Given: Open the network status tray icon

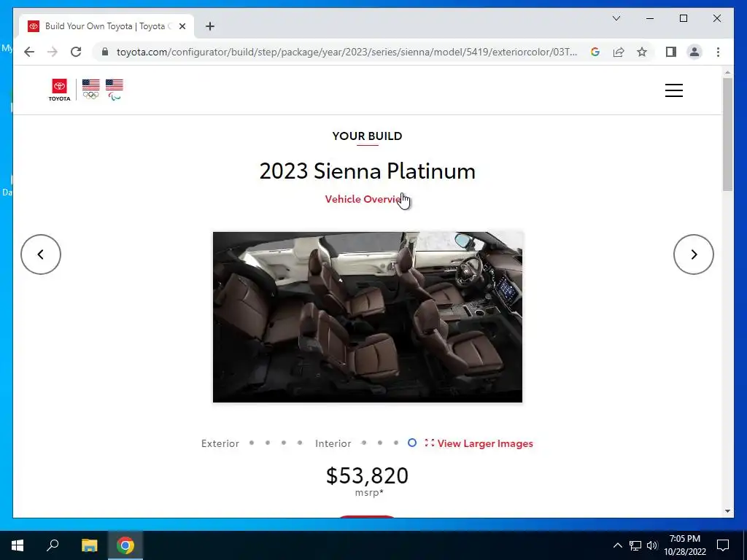Looking at the screenshot, I should (635, 545).
